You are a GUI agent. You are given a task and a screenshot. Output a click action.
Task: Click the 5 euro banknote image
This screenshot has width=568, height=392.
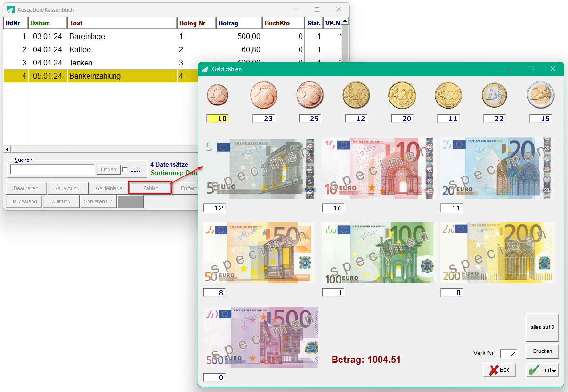click(x=259, y=168)
